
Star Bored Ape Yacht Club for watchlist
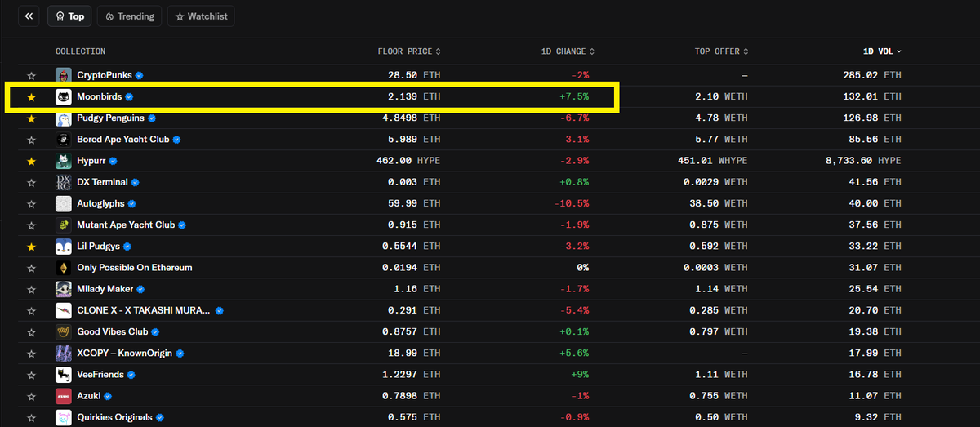click(x=32, y=140)
